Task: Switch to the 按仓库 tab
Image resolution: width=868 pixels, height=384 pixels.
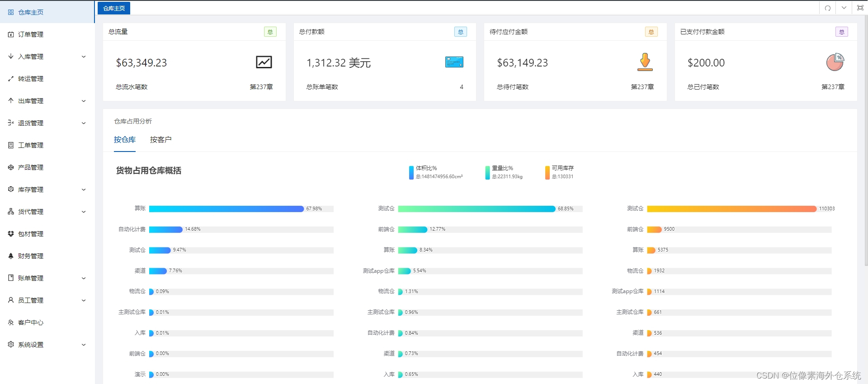Action: tap(125, 140)
